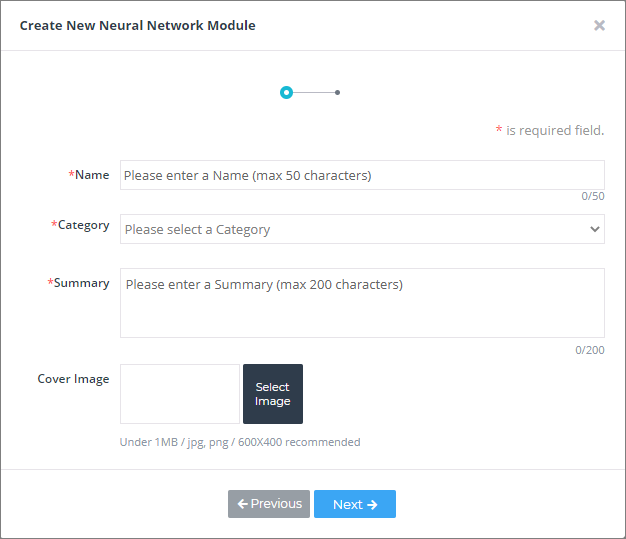Click the left arrow icon on Previous

tap(242, 504)
